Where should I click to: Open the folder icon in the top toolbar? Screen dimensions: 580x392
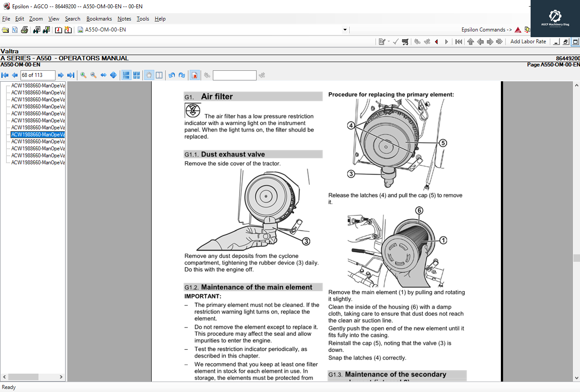click(5, 30)
